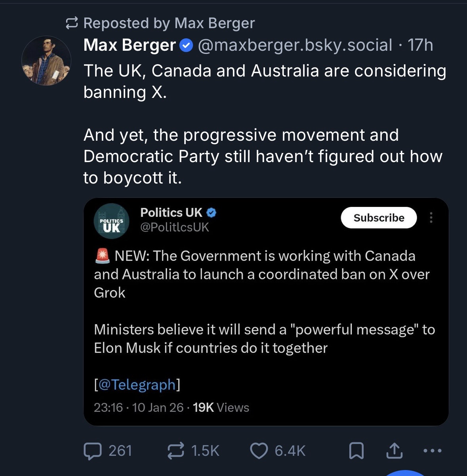Click the Politics UK account name
The image size is (467, 476).
point(171,212)
